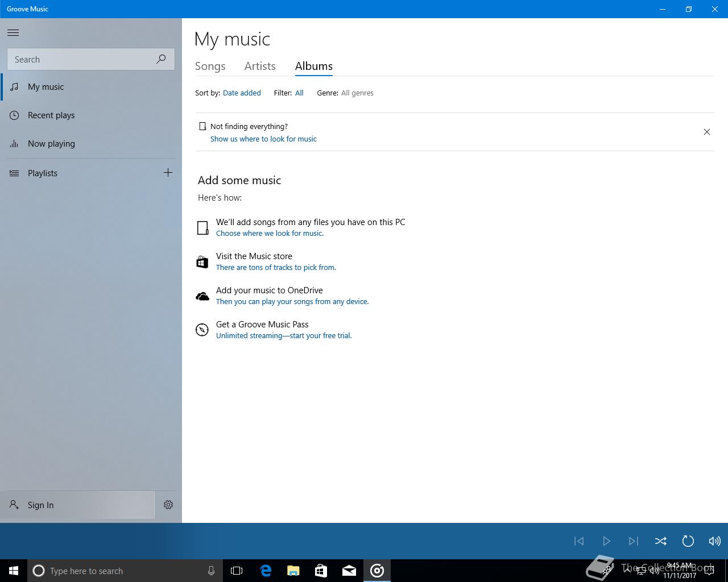
Task: Focus the Search input box
Action: (x=91, y=59)
